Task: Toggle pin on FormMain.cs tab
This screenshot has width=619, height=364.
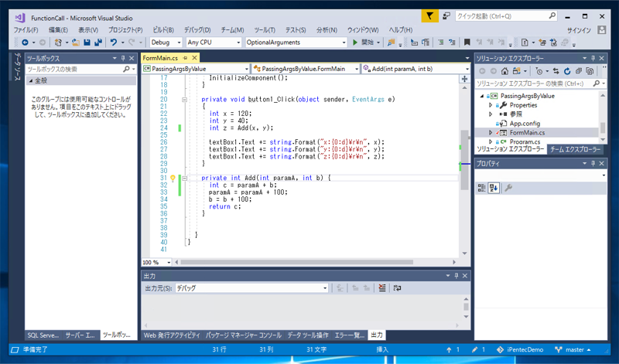Action: (x=185, y=58)
